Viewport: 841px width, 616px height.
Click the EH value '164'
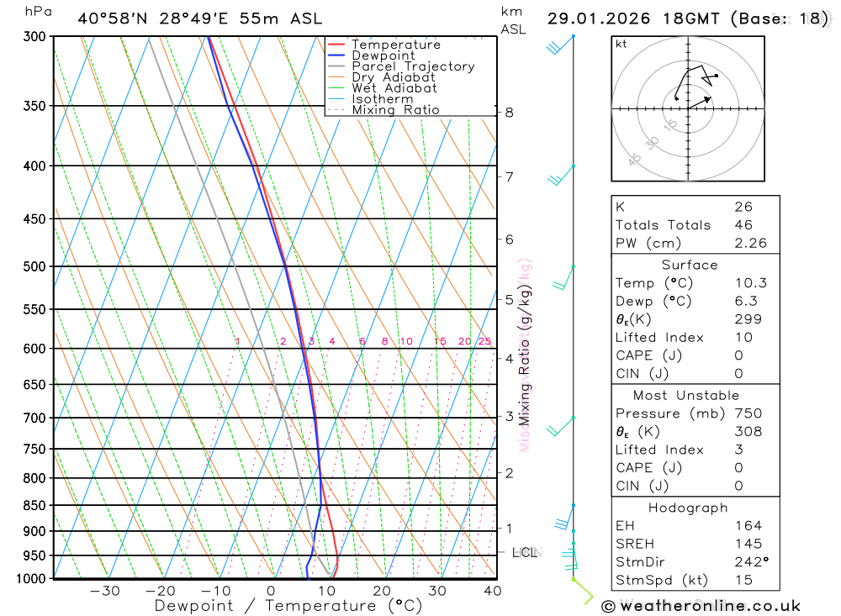[x=748, y=526]
